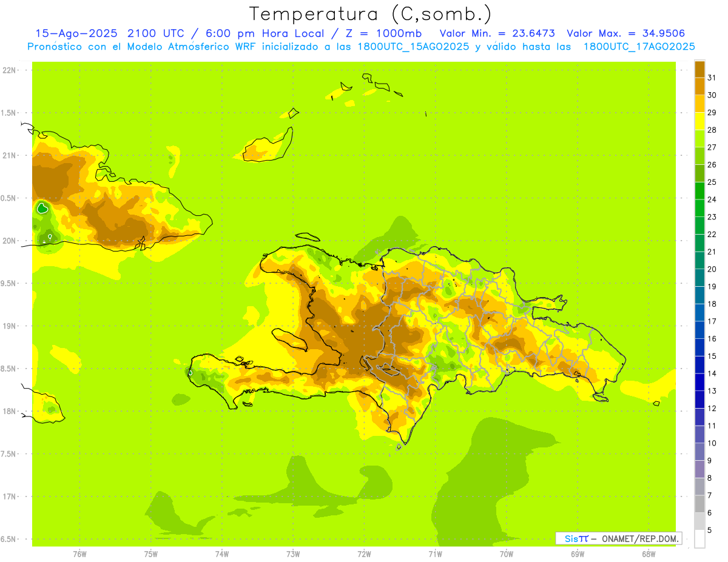Click colorbar label "15"
Image resolution: width=728 pixels, height=562 pixels.
click(x=712, y=356)
